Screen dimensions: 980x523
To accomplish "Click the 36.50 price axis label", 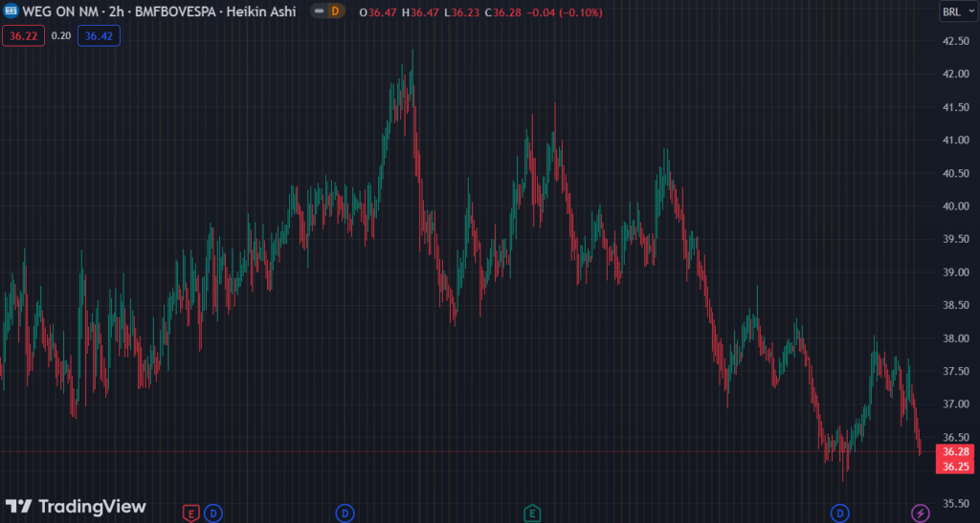I will pyautogui.click(x=956, y=437).
